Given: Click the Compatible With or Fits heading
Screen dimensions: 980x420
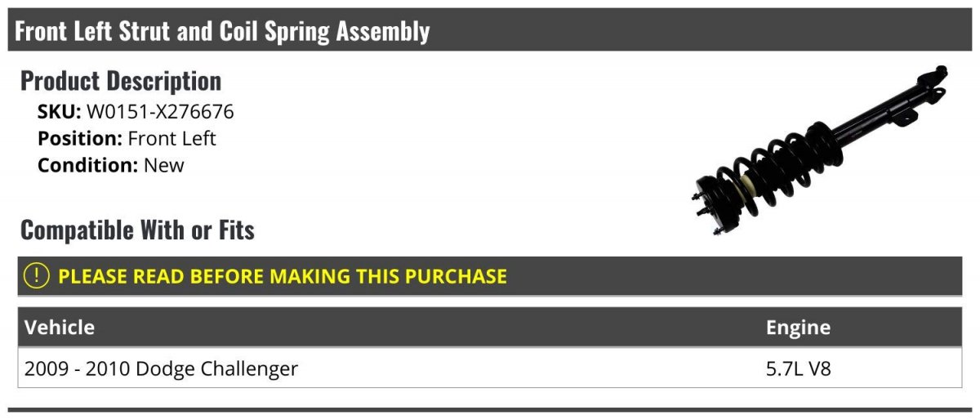Looking at the screenshot, I should pos(137,230).
